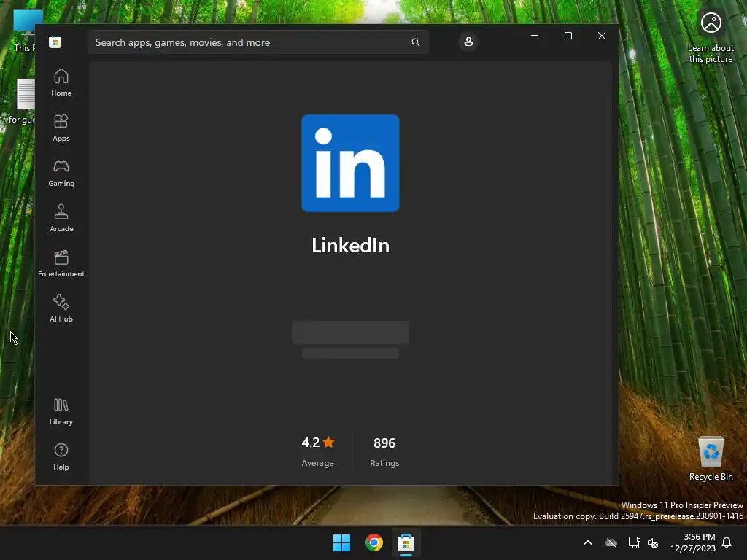Open the notifications bell icon
747x560 pixels.
pos(727,542)
